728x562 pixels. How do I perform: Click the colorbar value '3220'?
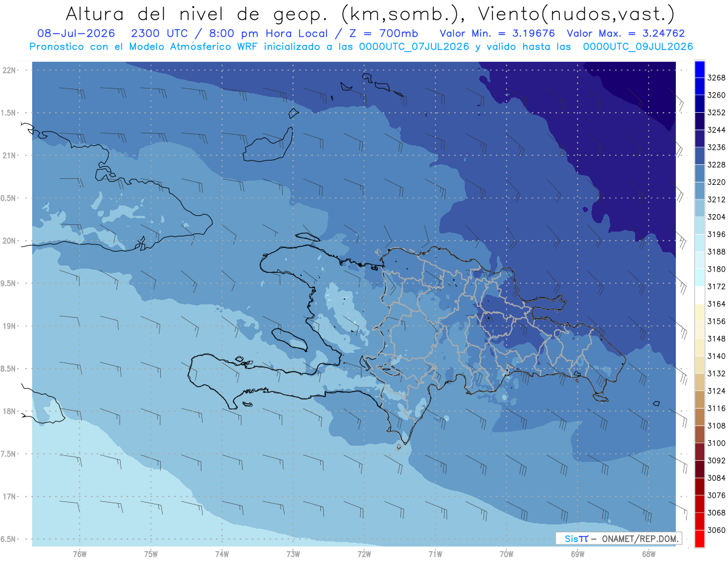pyautogui.click(x=716, y=182)
